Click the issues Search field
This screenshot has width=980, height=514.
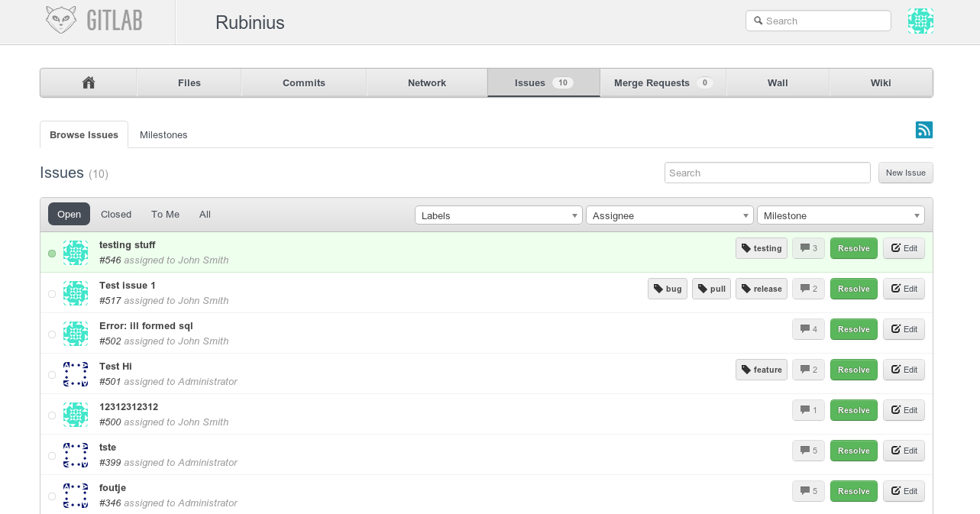click(x=767, y=173)
